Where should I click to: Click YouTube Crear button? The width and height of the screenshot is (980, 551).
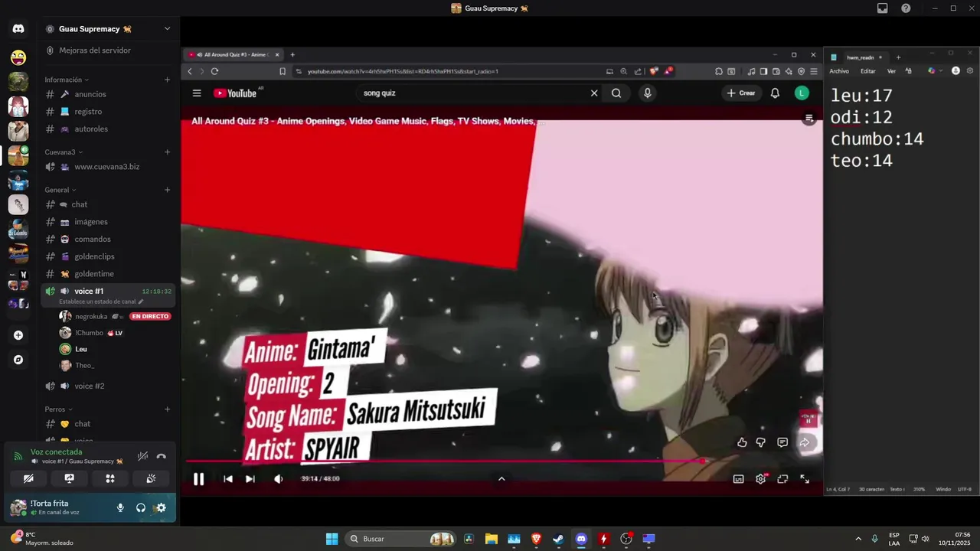(x=741, y=93)
